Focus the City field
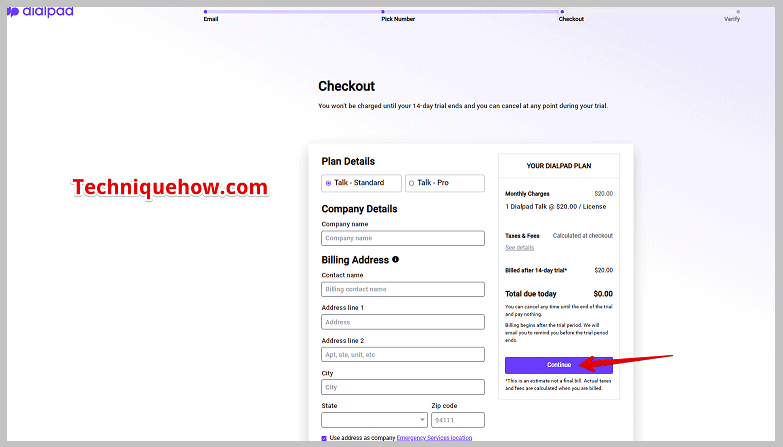783x447 pixels. [403, 387]
